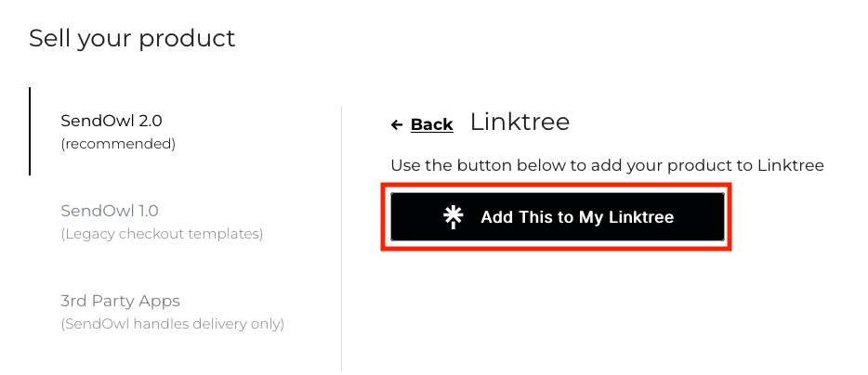
Task: Open the 3rd Party Apps tab
Action: coord(172,312)
